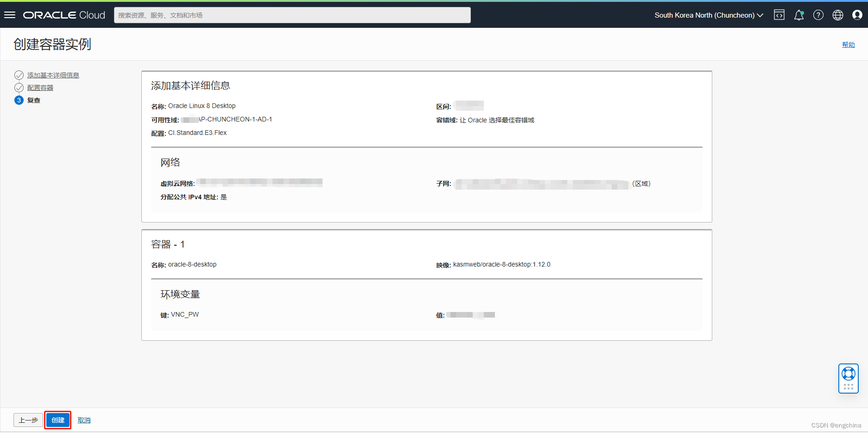Image resolution: width=868 pixels, height=433 pixels.
Task: Go to step 添加基本详细信息
Action: [x=53, y=75]
